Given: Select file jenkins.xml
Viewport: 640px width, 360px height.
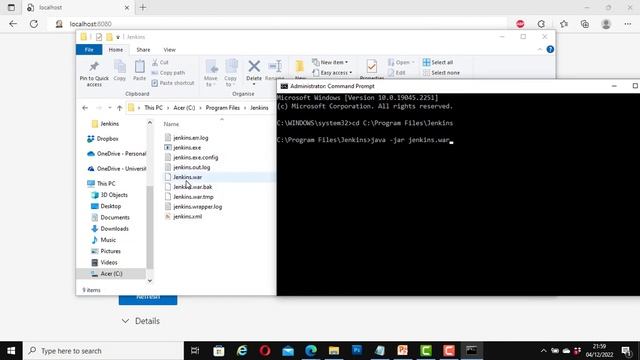Looking at the screenshot, I should click(187, 216).
